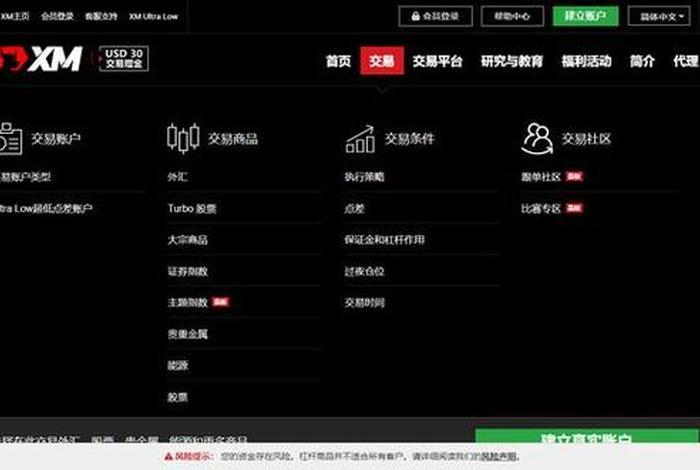Click 会员登录 link in top-left bar
This screenshot has width=700, height=470.
(x=57, y=17)
